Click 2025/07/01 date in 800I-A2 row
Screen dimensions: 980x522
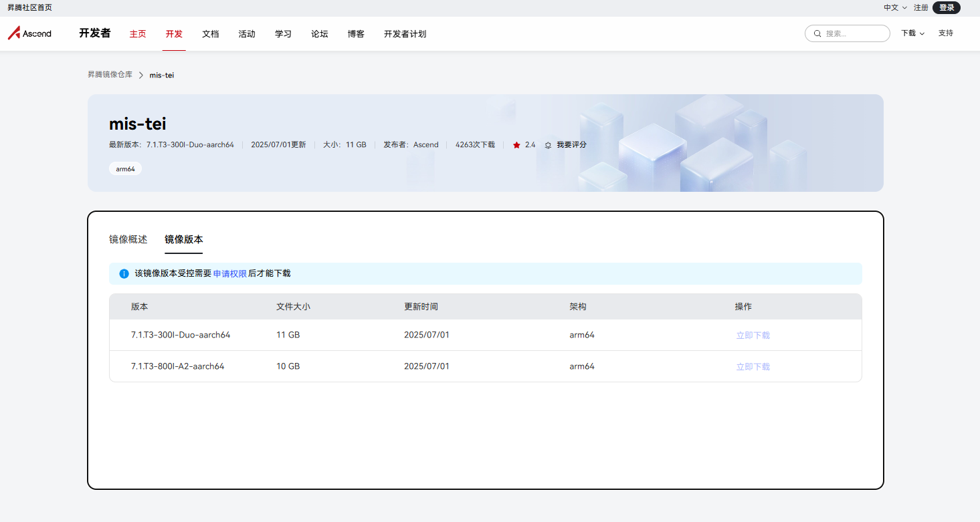click(x=427, y=366)
